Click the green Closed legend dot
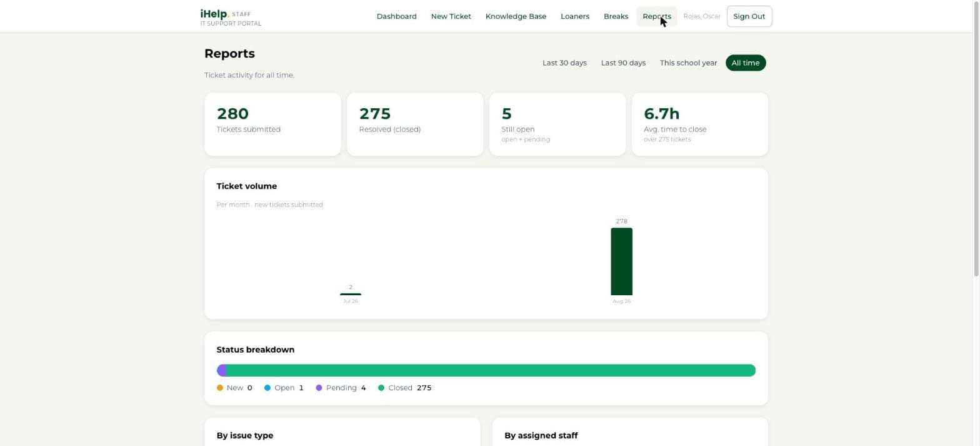Viewport: 980px width, 446px height. pyautogui.click(x=381, y=388)
